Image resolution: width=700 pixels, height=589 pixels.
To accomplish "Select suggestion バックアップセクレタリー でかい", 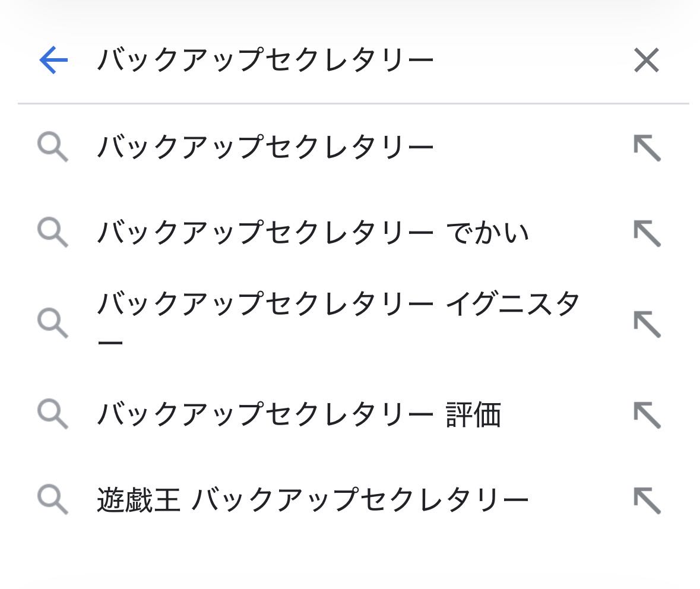I will (x=312, y=232).
